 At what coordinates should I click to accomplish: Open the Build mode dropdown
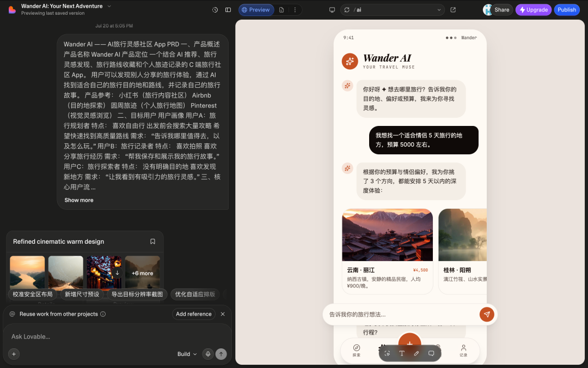pos(187,354)
